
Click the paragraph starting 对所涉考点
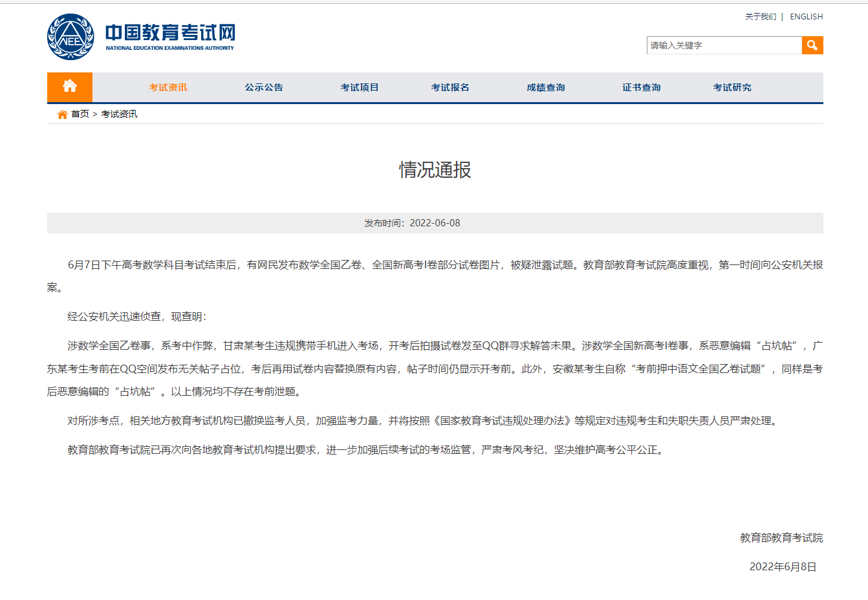[x=424, y=421]
